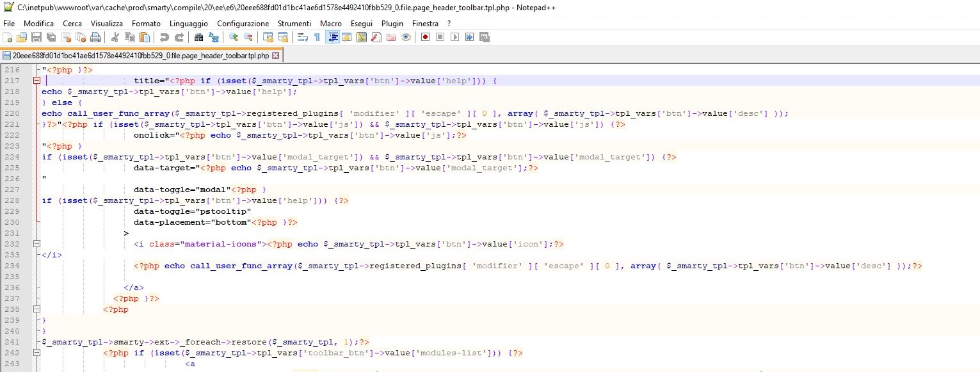Toggle show all characters pilcrow icon
Image resolution: width=980 pixels, height=372 pixels.
pyautogui.click(x=317, y=37)
